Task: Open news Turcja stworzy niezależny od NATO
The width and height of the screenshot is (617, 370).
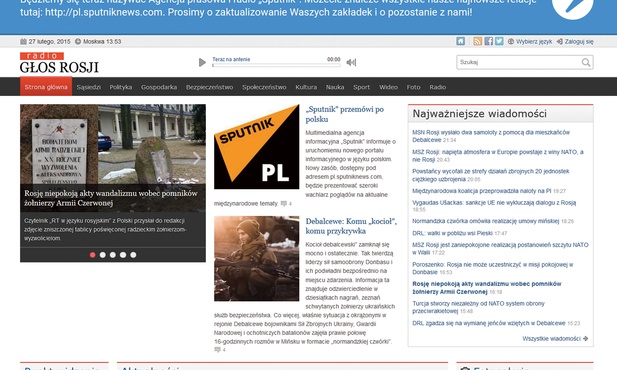Action: [x=478, y=307]
